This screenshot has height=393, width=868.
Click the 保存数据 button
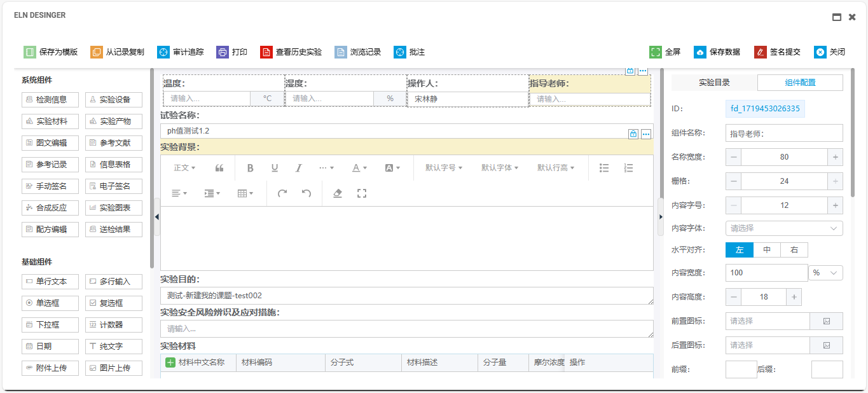tap(717, 52)
